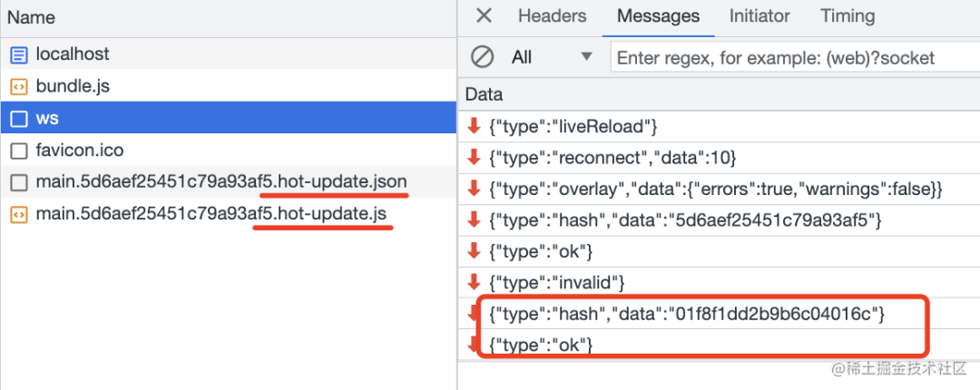This screenshot has width=980, height=390.
Task: Switch to the Messages tab
Action: coord(658,15)
